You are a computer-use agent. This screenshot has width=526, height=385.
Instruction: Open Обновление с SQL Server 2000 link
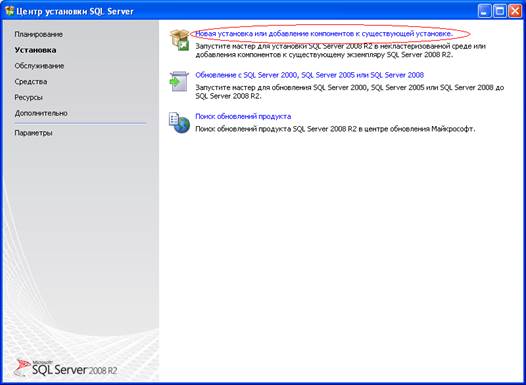310,75
